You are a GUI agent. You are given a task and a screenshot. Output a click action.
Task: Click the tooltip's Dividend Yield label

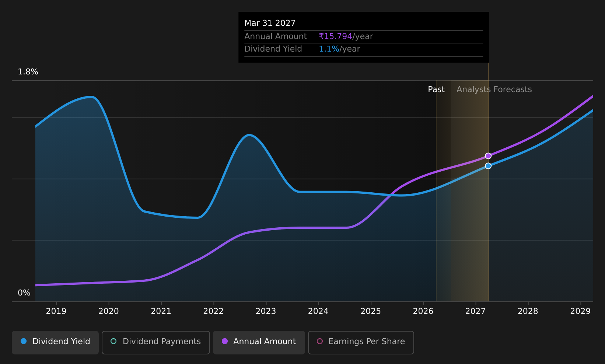tap(273, 49)
